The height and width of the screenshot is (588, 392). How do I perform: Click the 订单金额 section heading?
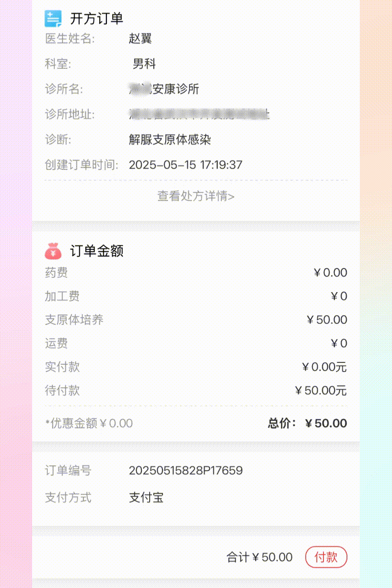(x=96, y=251)
